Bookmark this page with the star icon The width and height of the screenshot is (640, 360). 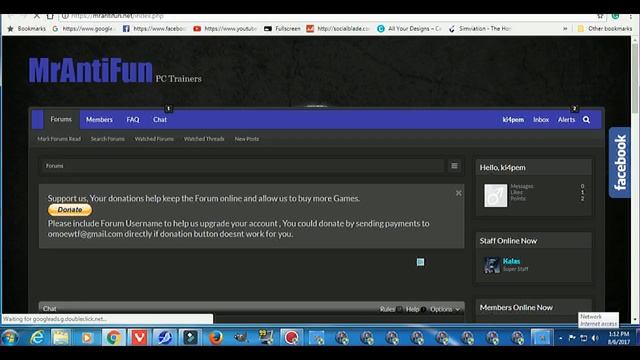600,16
